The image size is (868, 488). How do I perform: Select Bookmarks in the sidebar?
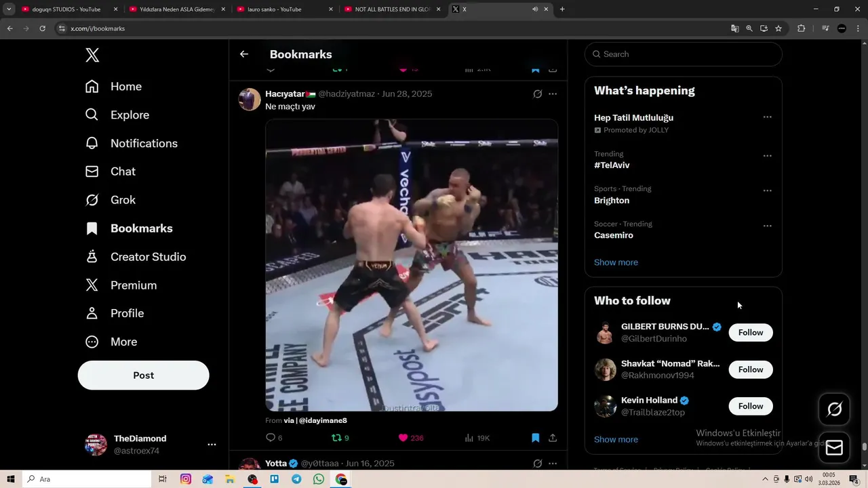pos(129,228)
